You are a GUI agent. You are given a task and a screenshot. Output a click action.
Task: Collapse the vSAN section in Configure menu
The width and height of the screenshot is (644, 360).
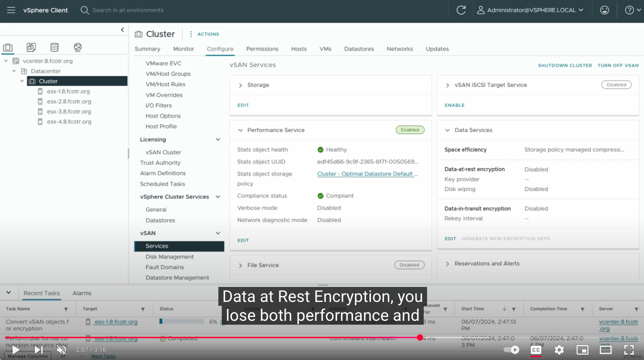point(218,233)
